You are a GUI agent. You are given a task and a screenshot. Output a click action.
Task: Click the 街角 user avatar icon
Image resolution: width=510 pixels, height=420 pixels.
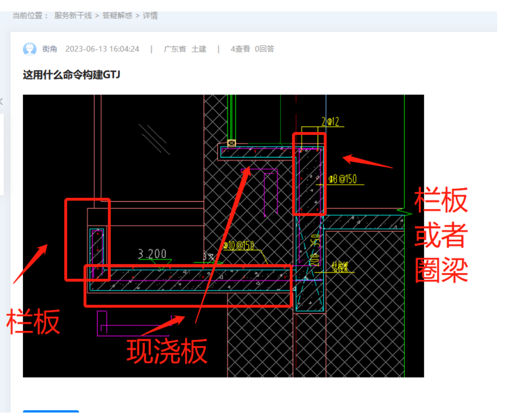[x=30, y=49]
